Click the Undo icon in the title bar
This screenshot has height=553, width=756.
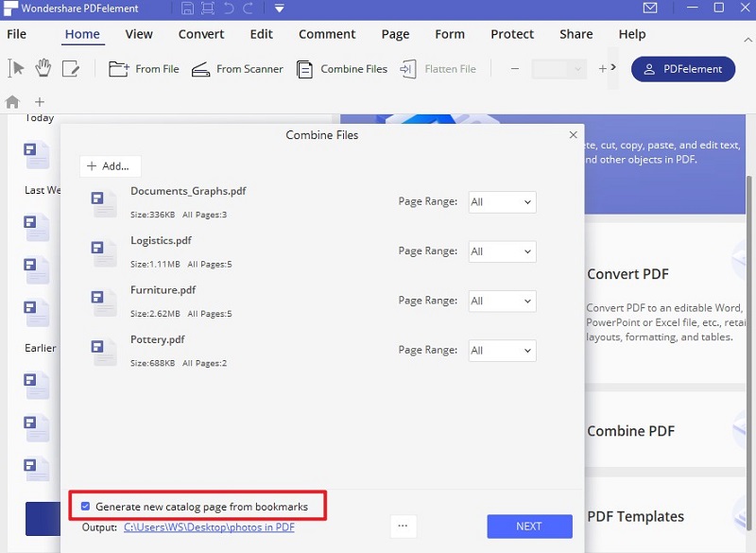coord(227,9)
